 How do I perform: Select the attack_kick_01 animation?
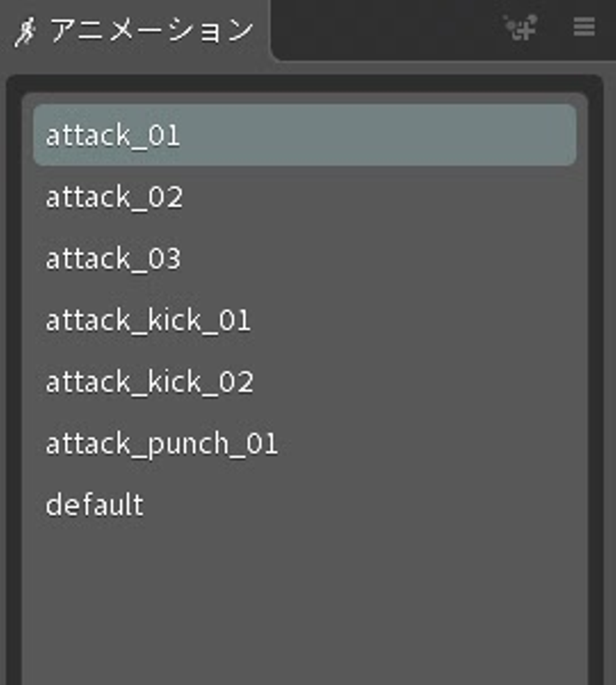[x=148, y=321]
